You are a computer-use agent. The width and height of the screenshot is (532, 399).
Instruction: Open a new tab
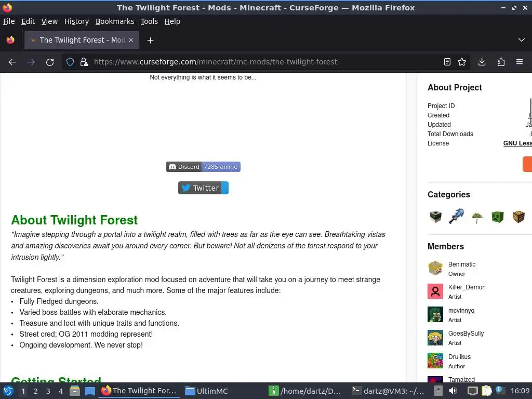tap(150, 41)
